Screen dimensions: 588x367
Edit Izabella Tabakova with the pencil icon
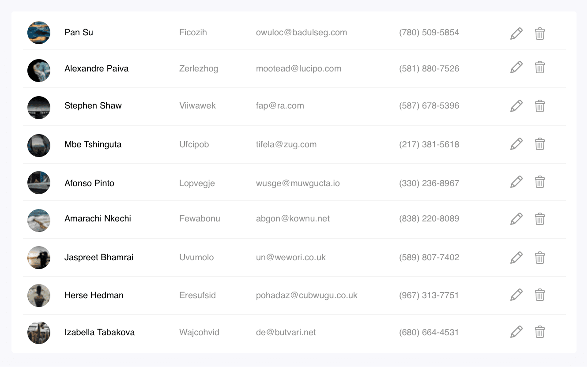[516, 332]
